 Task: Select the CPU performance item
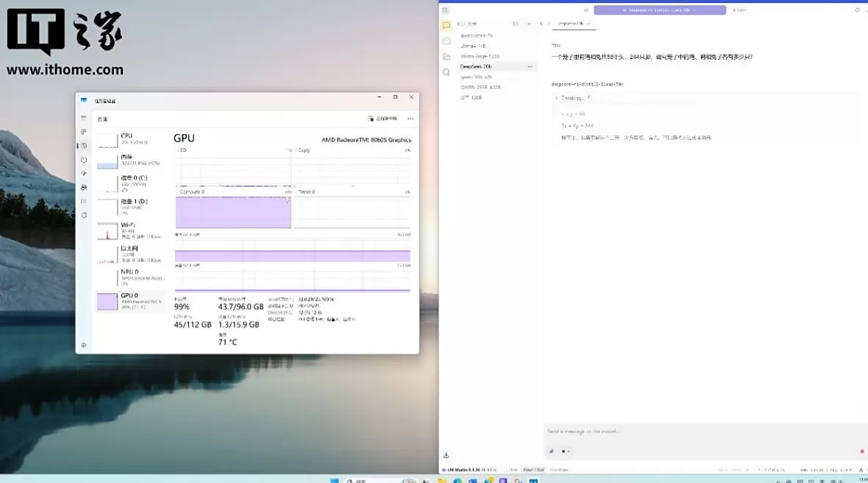coord(129,139)
